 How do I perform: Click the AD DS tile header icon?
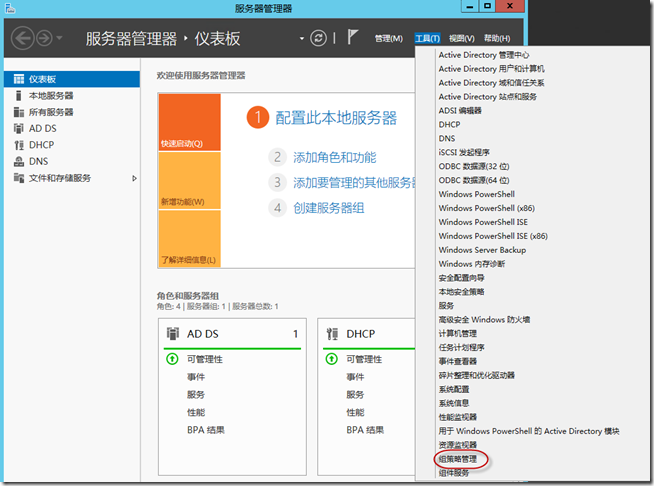click(x=173, y=333)
